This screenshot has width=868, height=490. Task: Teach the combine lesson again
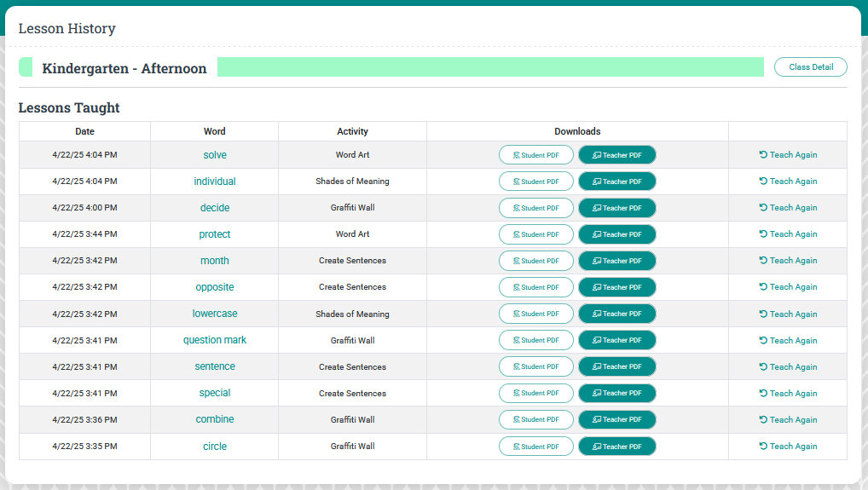(x=788, y=420)
